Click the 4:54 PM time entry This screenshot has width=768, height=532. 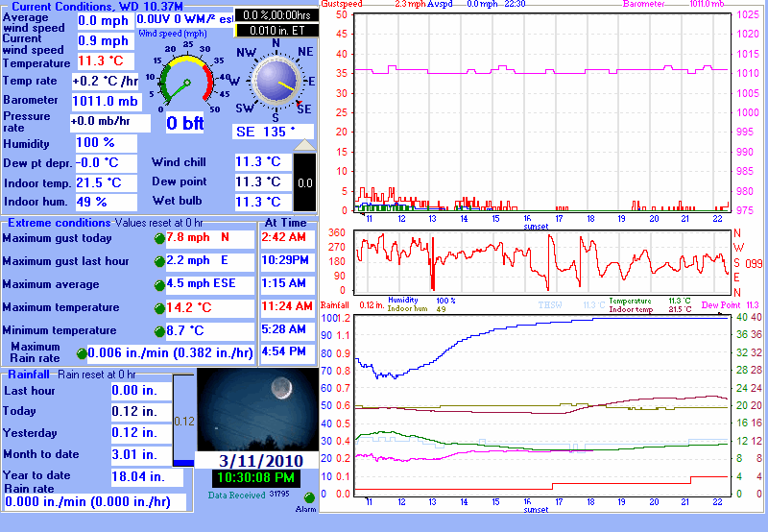coord(287,353)
